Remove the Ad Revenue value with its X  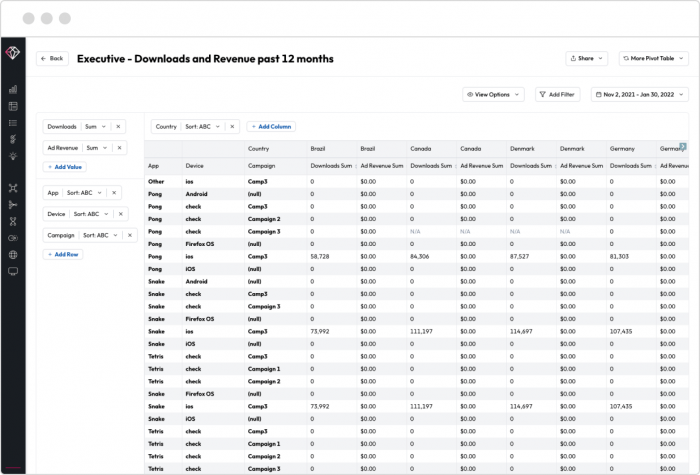point(120,148)
